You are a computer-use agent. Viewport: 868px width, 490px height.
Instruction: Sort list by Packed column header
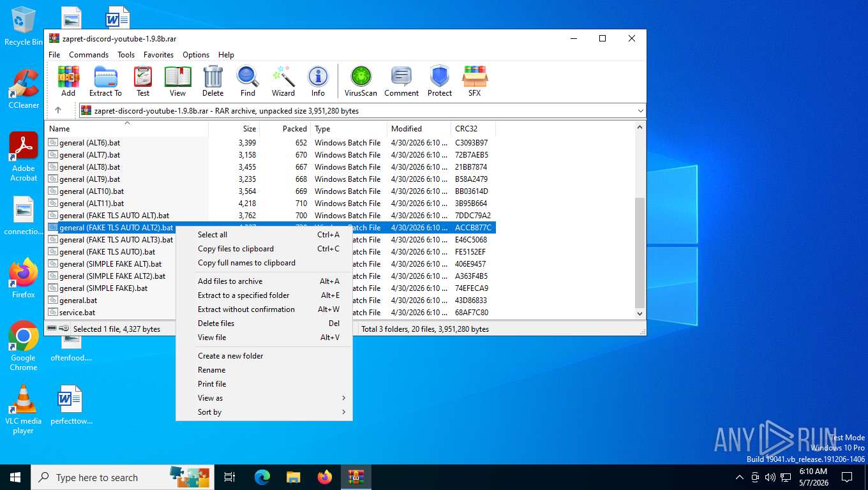[x=285, y=128]
